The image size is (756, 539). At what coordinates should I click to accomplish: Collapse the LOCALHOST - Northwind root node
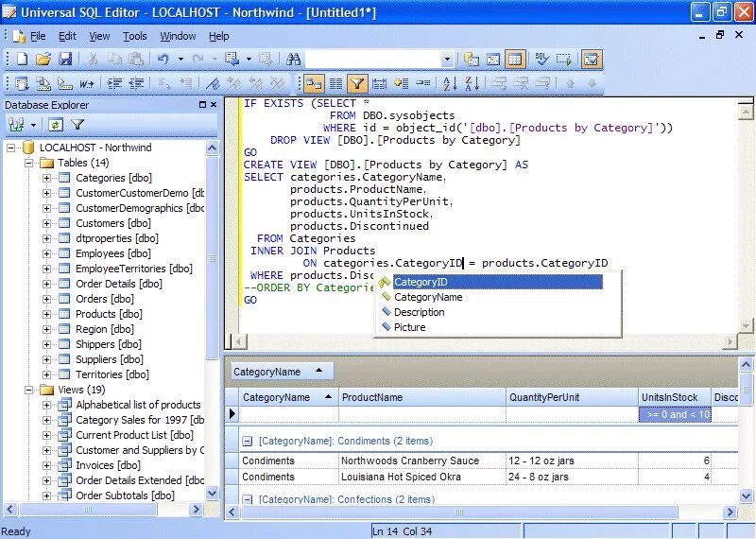tap(10, 148)
